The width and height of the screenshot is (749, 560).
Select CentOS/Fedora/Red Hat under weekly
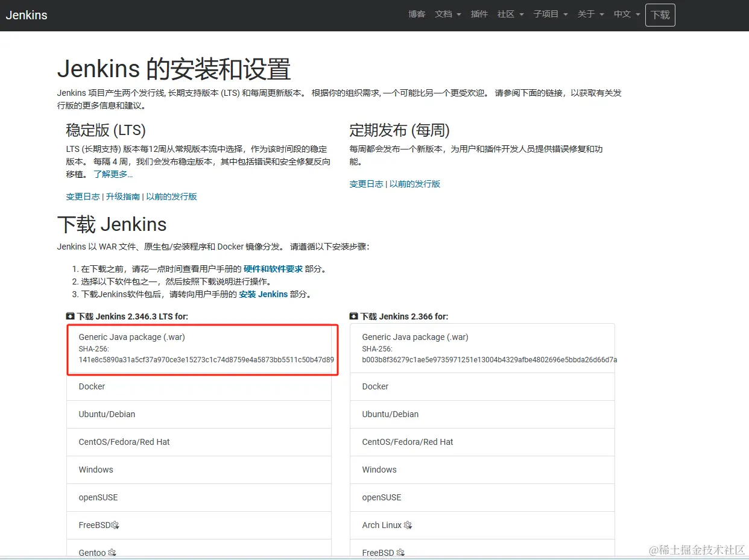click(x=482, y=442)
